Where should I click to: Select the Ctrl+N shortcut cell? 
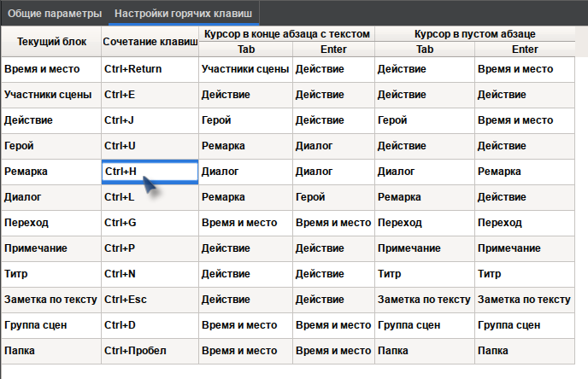(x=150, y=274)
